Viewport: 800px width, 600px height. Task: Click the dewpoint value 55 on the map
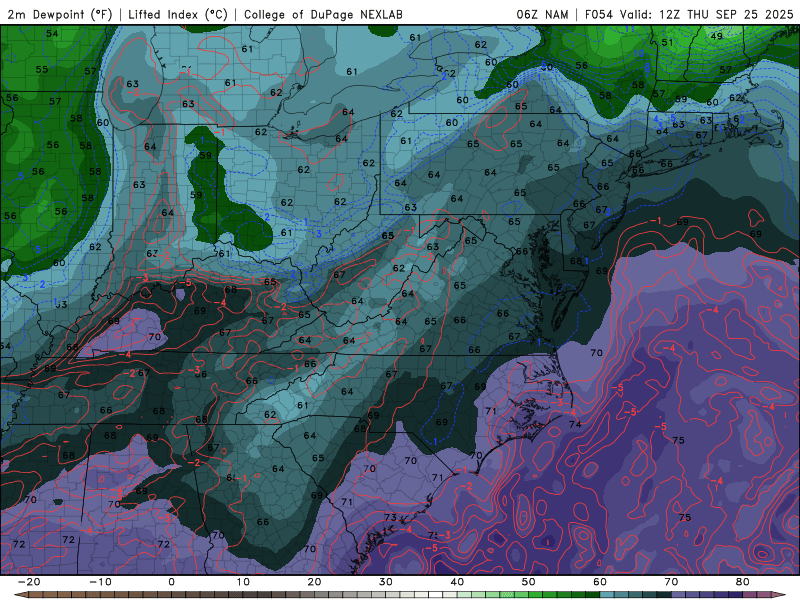tap(42, 69)
